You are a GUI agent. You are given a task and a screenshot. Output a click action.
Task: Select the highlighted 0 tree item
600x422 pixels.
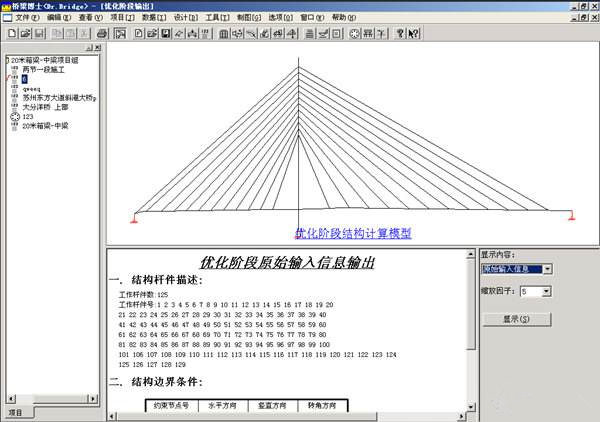(x=24, y=79)
